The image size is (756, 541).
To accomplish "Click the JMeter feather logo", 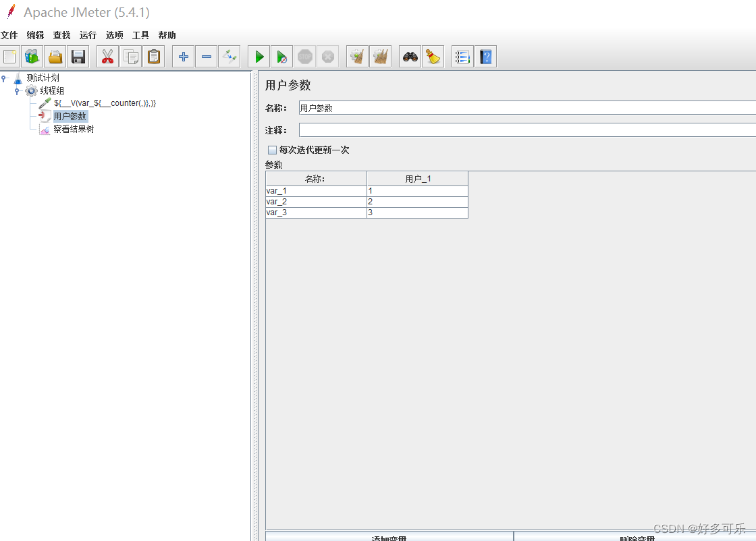I will 11,11.
